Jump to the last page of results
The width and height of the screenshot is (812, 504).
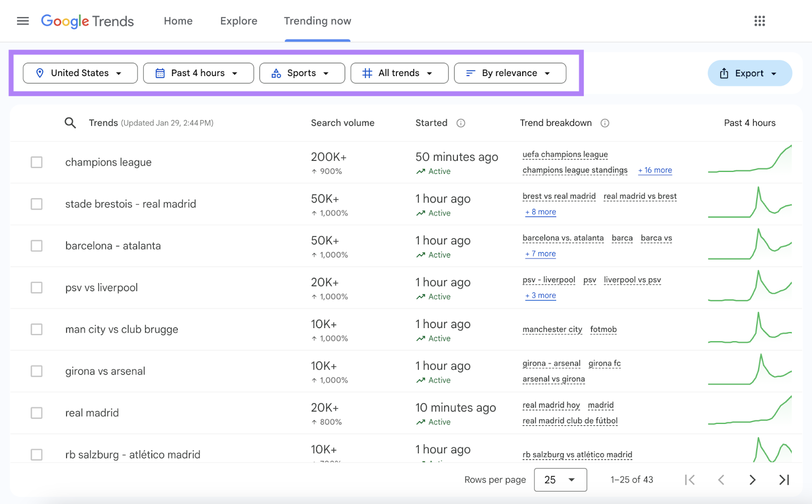[x=784, y=480]
